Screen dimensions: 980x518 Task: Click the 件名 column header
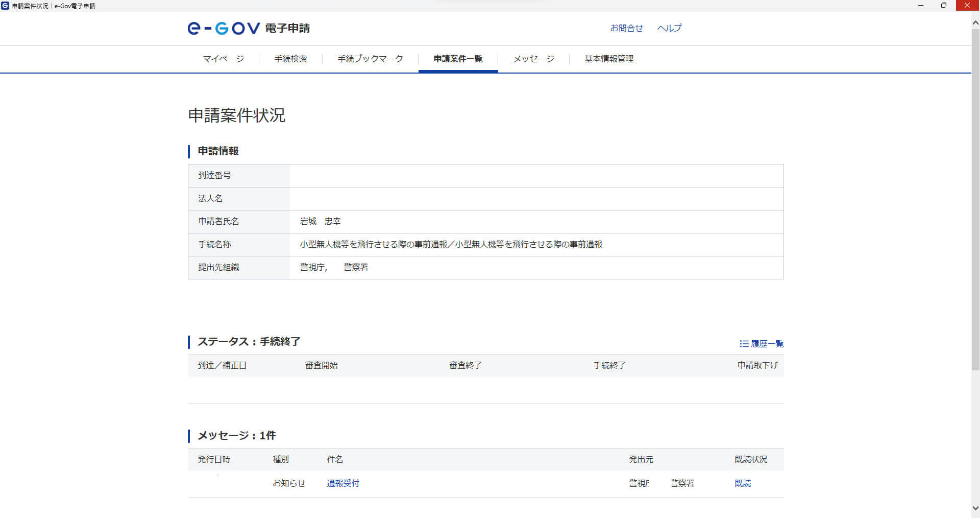pyautogui.click(x=335, y=459)
